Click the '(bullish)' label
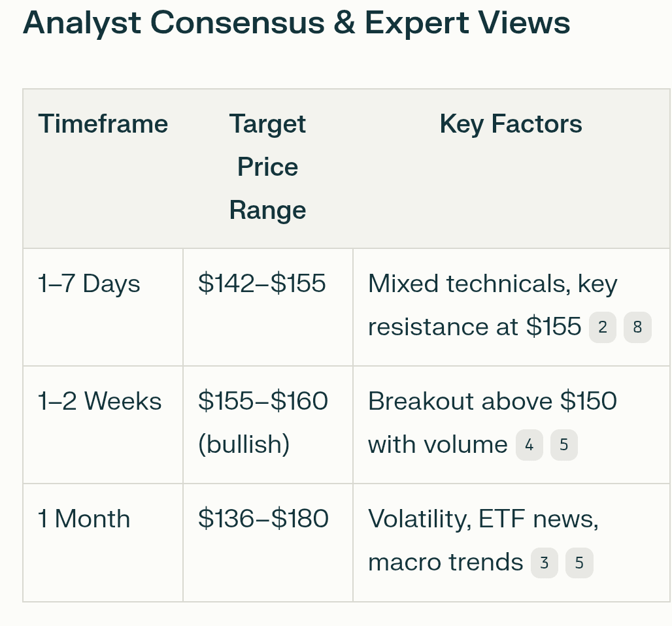 tap(243, 444)
